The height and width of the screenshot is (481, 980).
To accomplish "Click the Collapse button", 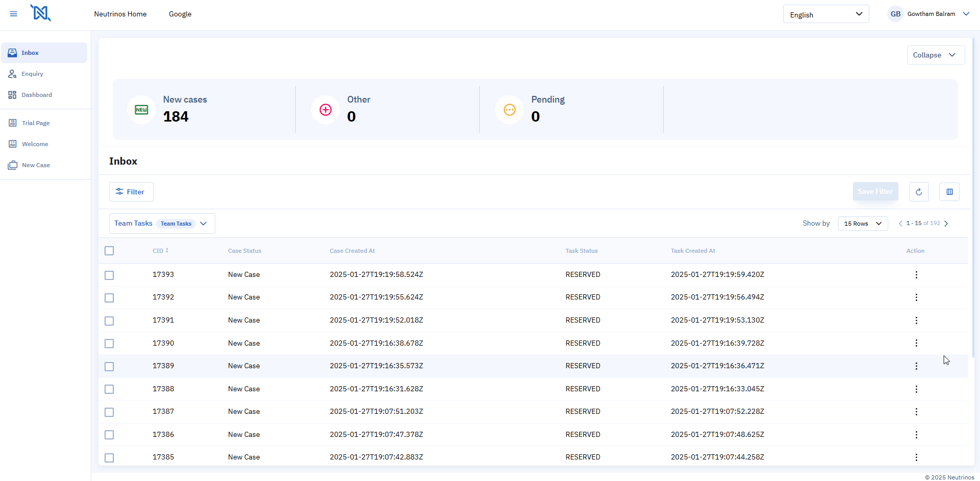I will point(935,55).
